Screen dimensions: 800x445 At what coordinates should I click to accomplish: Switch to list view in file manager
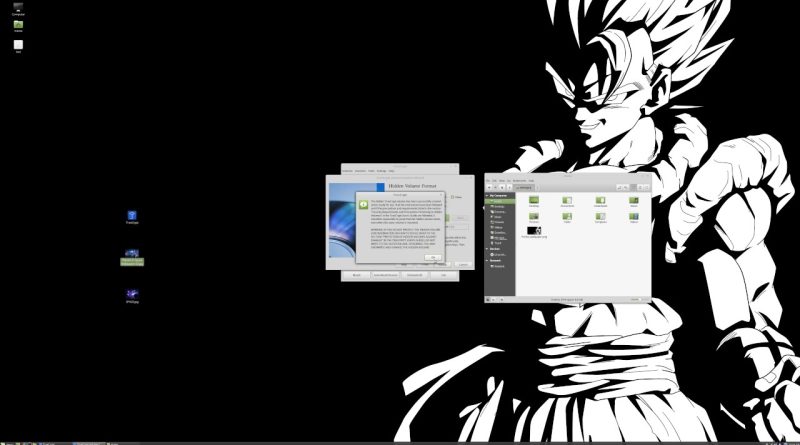tap(640, 187)
